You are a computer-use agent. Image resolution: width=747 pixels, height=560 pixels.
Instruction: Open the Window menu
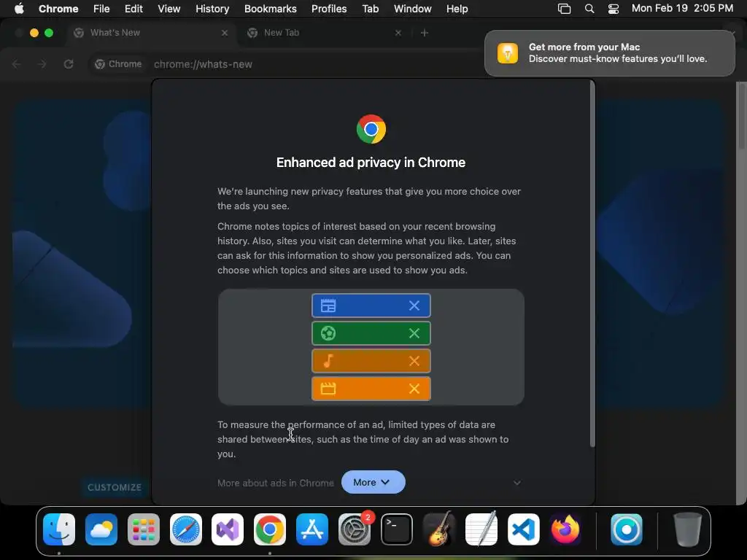coord(413,9)
